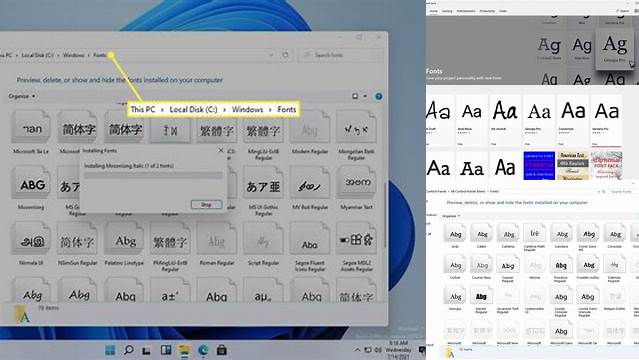Select the Palatino Linotype font thumbnail
The image size is (639, 360).
point(124,245)
